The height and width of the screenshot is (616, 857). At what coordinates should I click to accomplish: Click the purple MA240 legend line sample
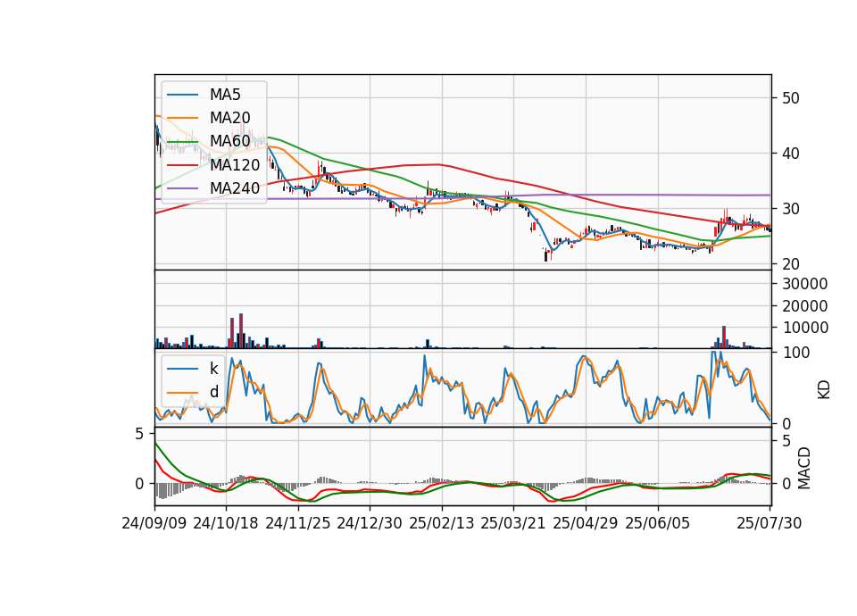tap(182, 188)
